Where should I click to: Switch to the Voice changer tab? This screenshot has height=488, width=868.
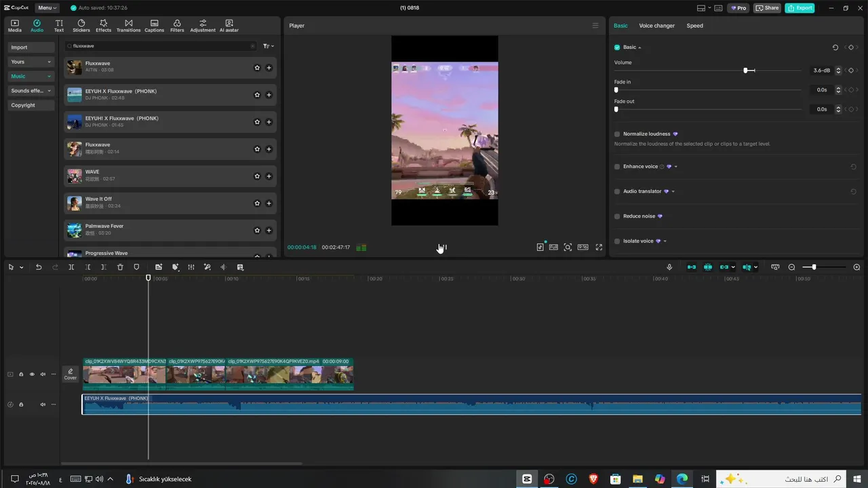click(656, 26)
